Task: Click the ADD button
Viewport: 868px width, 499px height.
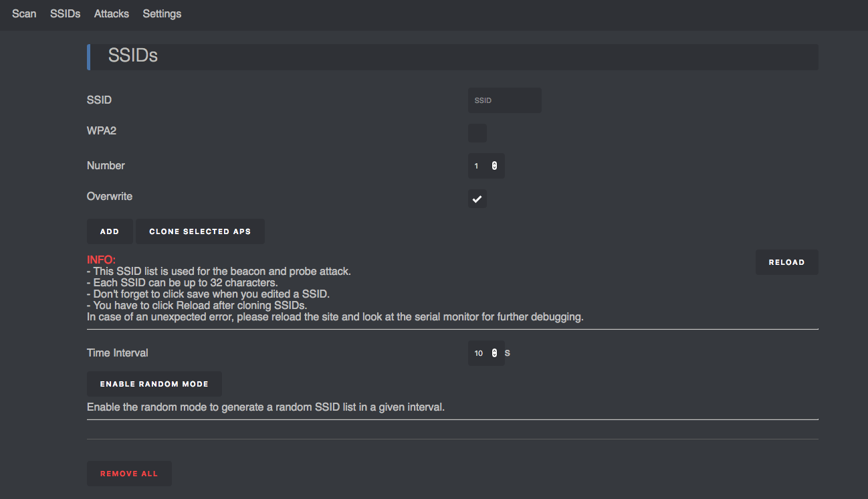Action: point(110,231)
